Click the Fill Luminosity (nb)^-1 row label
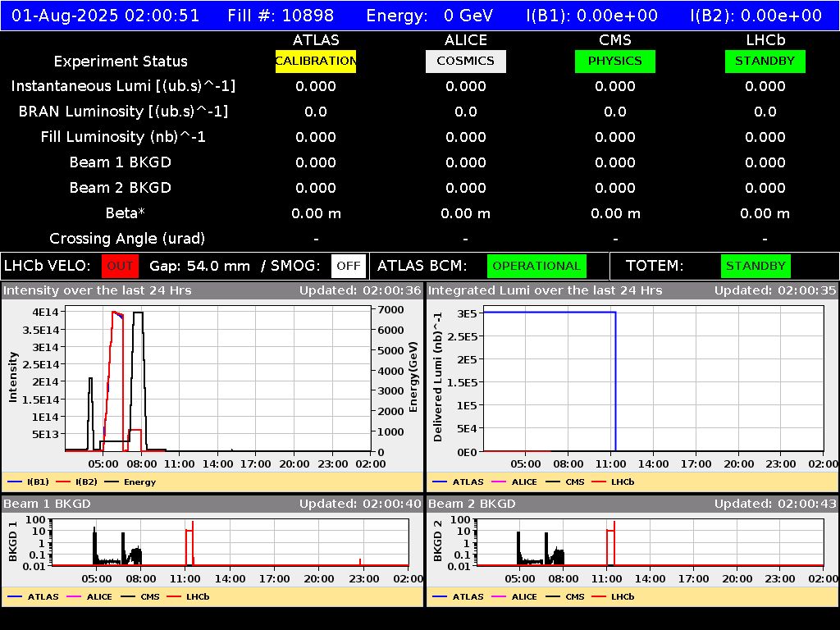Viewport: 840px width, 630px height. [123, 137]
